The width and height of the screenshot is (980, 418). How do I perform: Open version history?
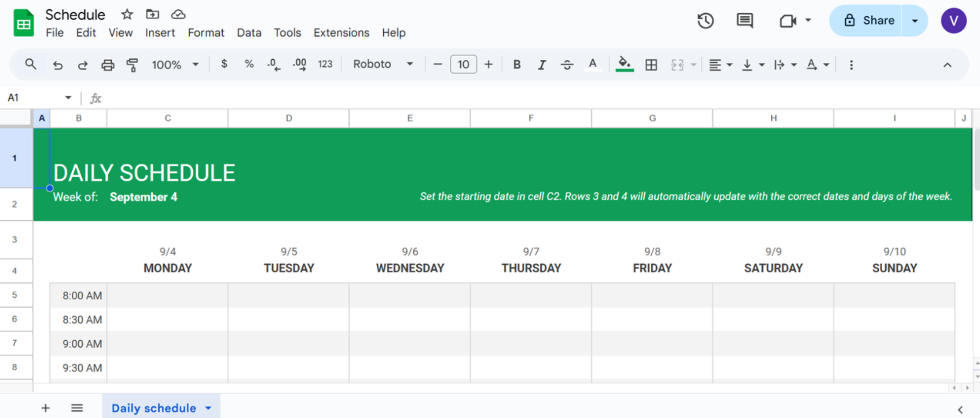pos(705,20)
